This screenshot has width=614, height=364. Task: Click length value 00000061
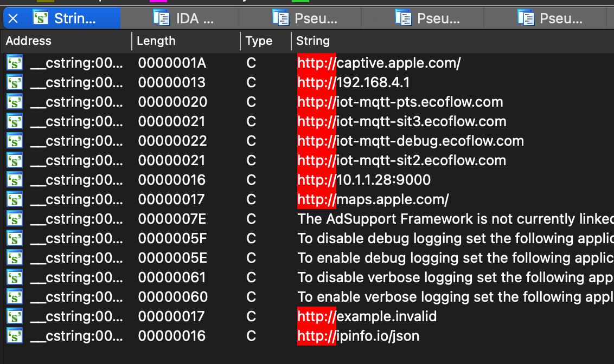coord(172,277)
